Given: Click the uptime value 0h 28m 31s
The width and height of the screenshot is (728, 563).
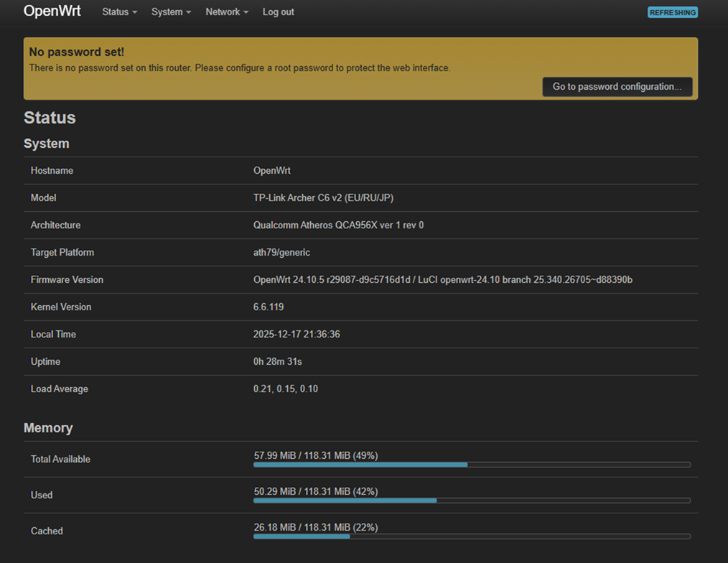Looking at the screenshot, I should [277, 361].
